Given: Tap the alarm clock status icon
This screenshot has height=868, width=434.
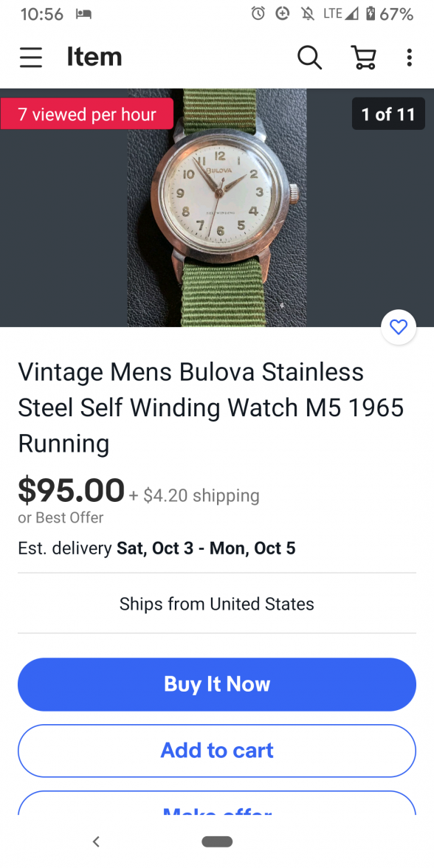Looking at the screenshot, I should click(x=258, y=14).
